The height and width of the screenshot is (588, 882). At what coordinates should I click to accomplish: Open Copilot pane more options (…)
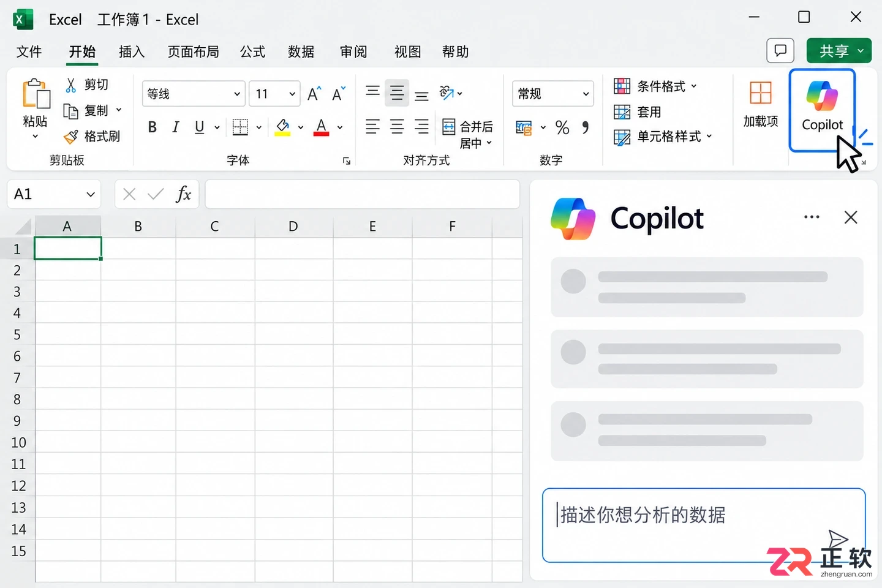812,217
